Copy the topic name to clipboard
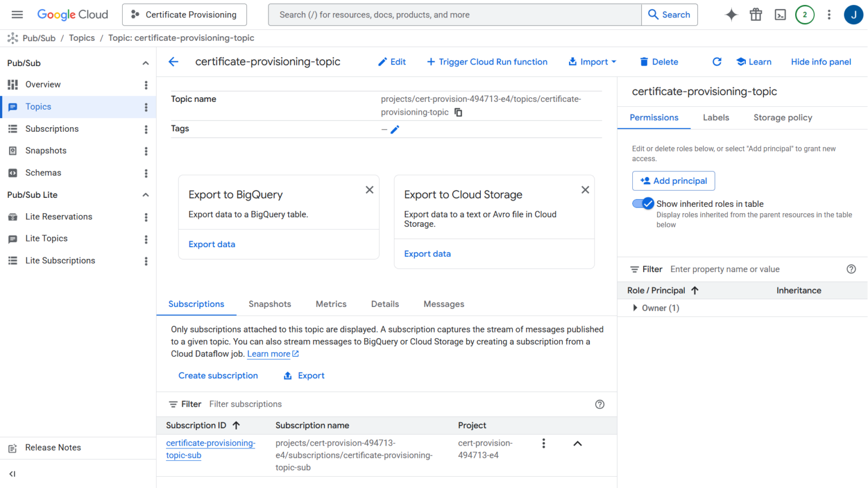The image size is (868, 488). point(458,113)
